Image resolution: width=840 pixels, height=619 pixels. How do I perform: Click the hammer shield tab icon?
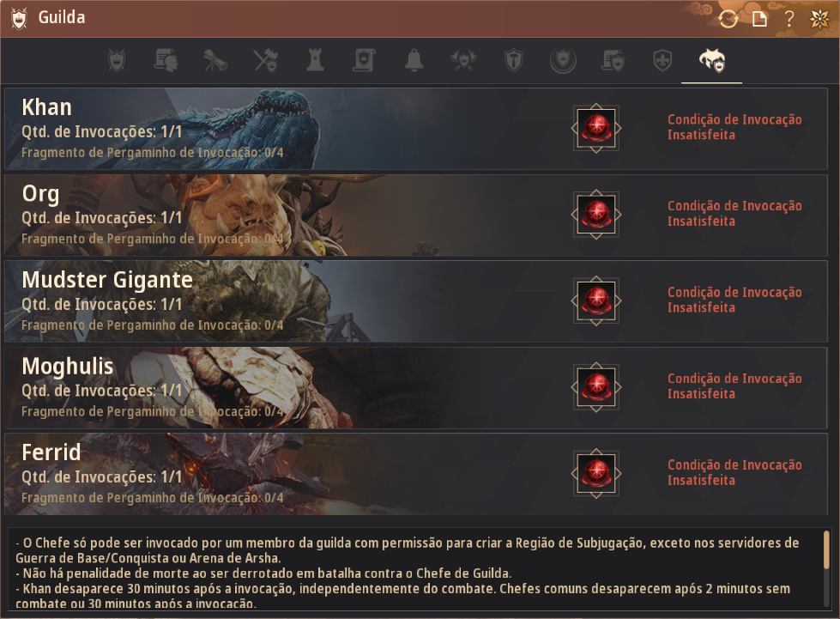click(x=514, y=61)
